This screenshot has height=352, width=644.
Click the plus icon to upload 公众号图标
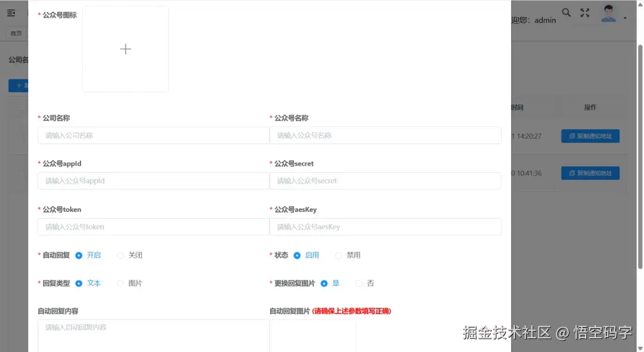point(125,49)
